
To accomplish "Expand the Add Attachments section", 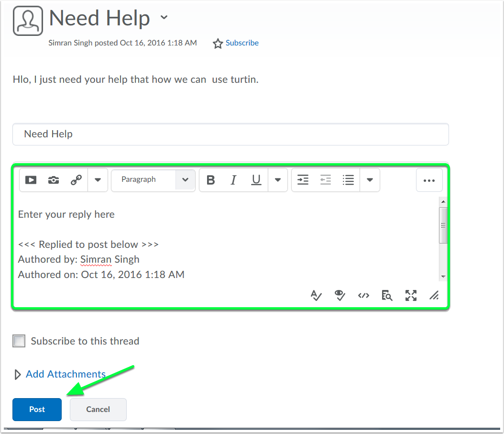I will [17, 374].
